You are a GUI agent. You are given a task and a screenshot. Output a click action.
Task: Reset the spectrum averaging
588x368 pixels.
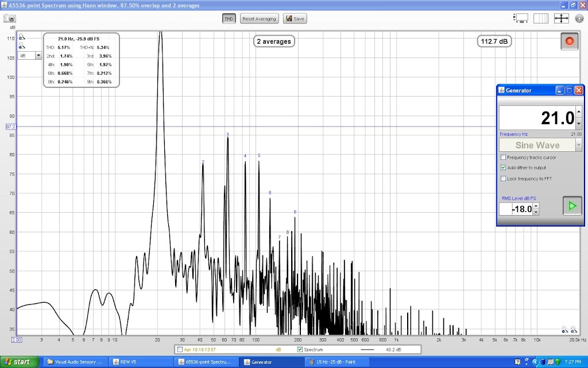click(x=259, y=19)
